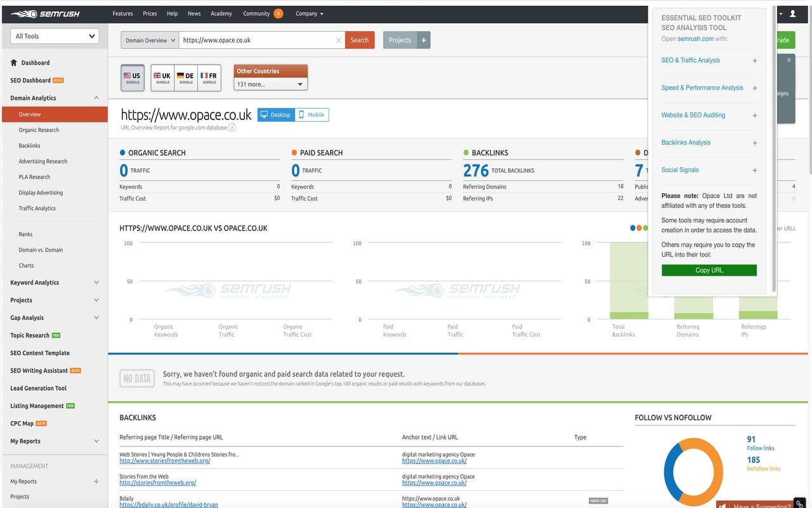Enable the Desktop view toggle
812x508 pixels.
(x=275, y=114)
